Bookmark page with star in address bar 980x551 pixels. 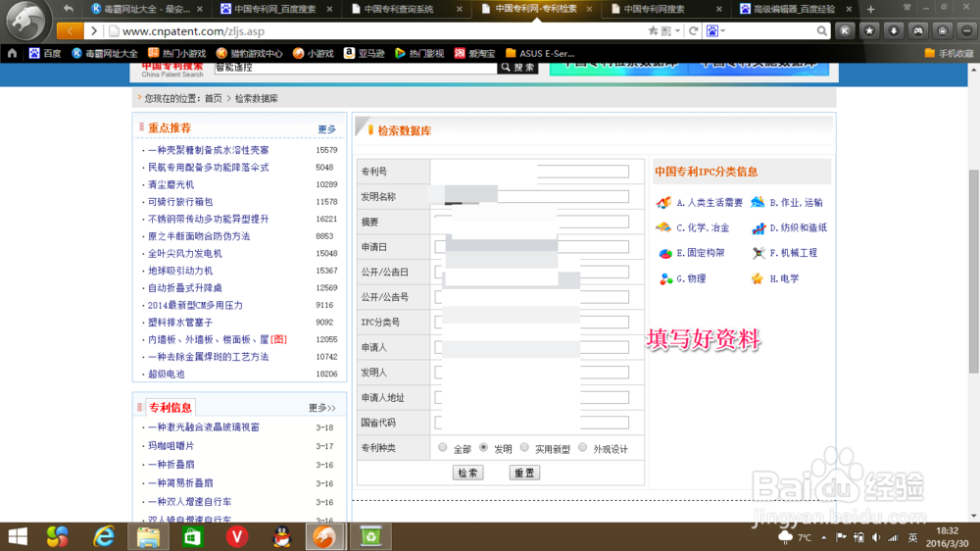[653, 30]
